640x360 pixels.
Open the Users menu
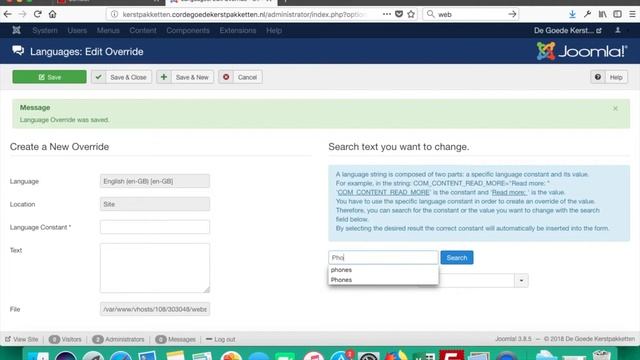click(77, 31)
